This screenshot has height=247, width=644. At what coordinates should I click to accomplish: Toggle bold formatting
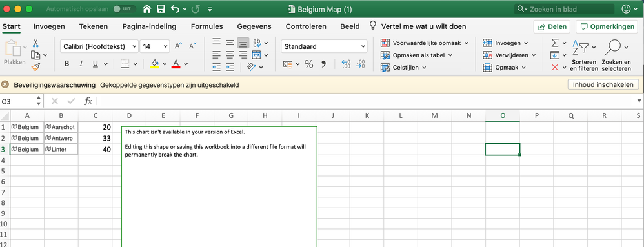point(67,64)
